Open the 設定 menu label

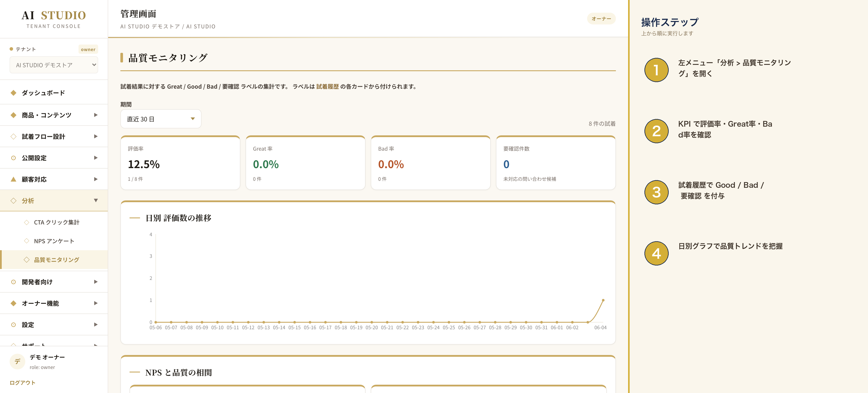point(28,324)
